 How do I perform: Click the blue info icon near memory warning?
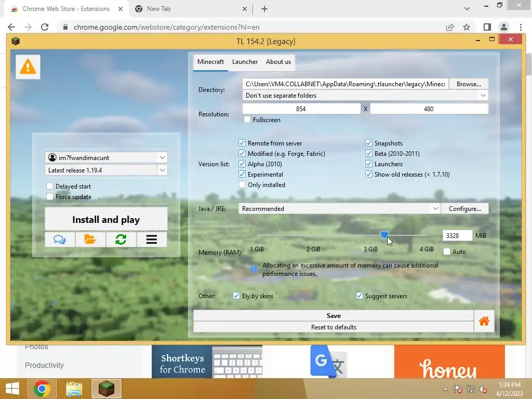[x=254, y=269]
